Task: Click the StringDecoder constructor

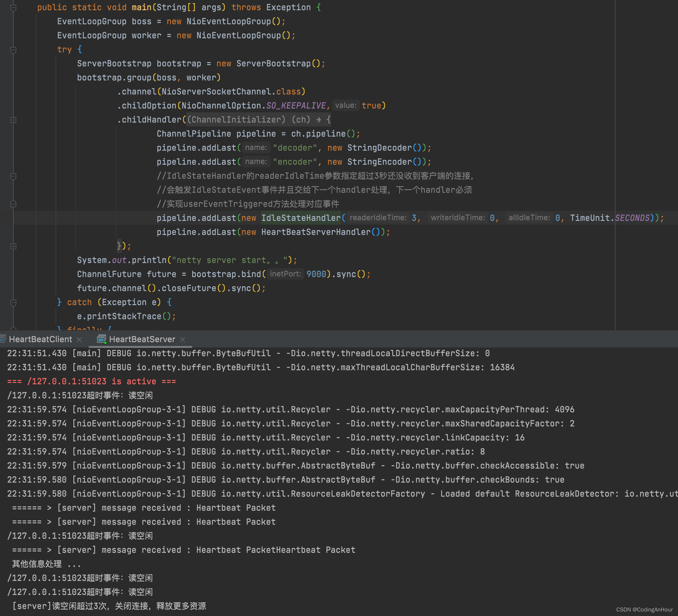Action: pos(384,147)
